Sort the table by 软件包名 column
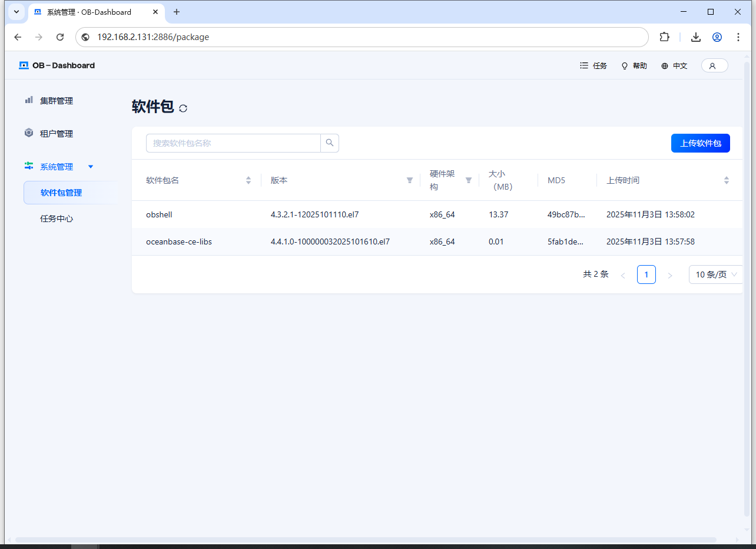This screenshot has width=756, height=549. pos(248,180)
